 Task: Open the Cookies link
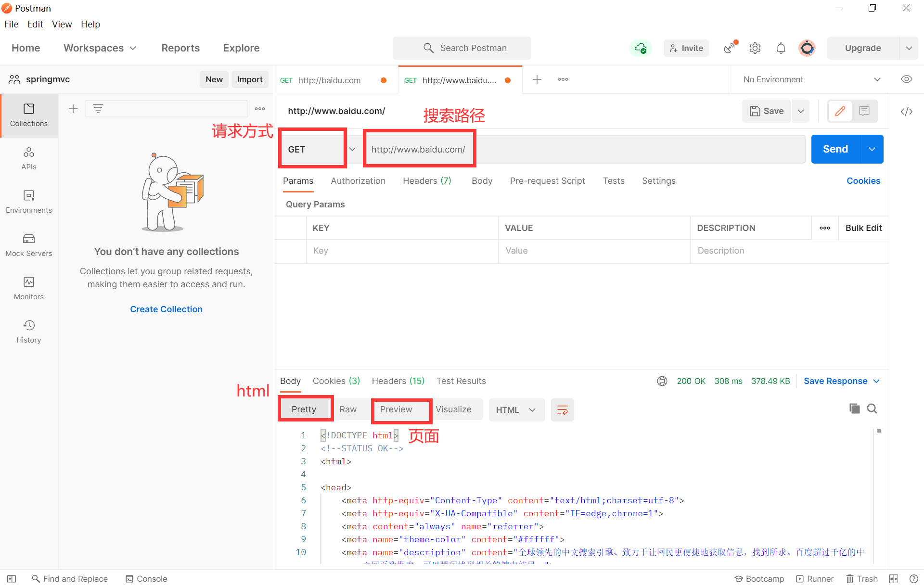coord(863,181)
